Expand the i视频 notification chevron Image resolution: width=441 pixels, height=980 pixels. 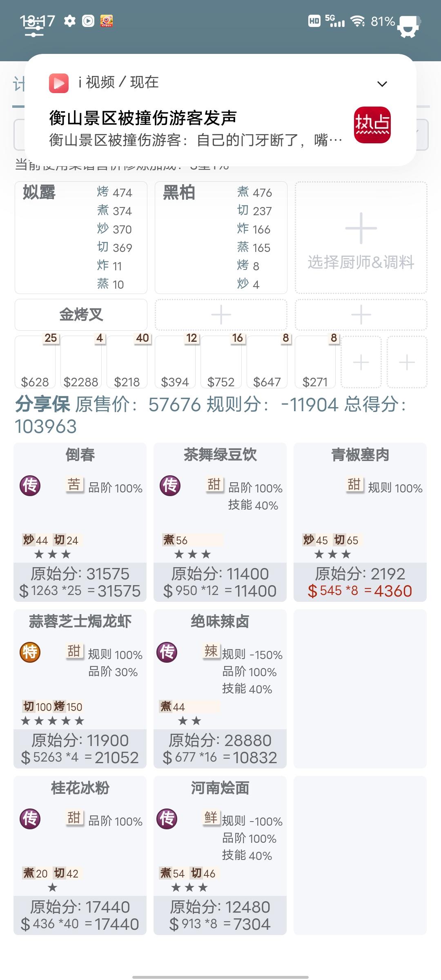click(x=382, y=84)
